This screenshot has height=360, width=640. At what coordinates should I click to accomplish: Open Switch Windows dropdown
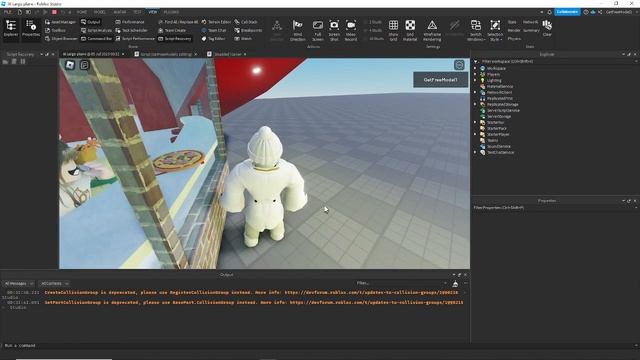(x=476, y=31)
